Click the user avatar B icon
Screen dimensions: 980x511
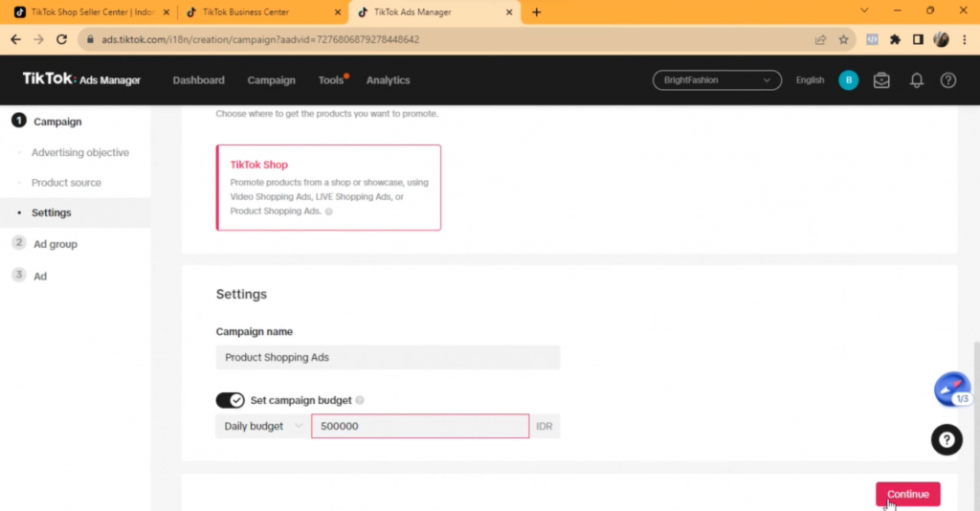click(848, 80)
